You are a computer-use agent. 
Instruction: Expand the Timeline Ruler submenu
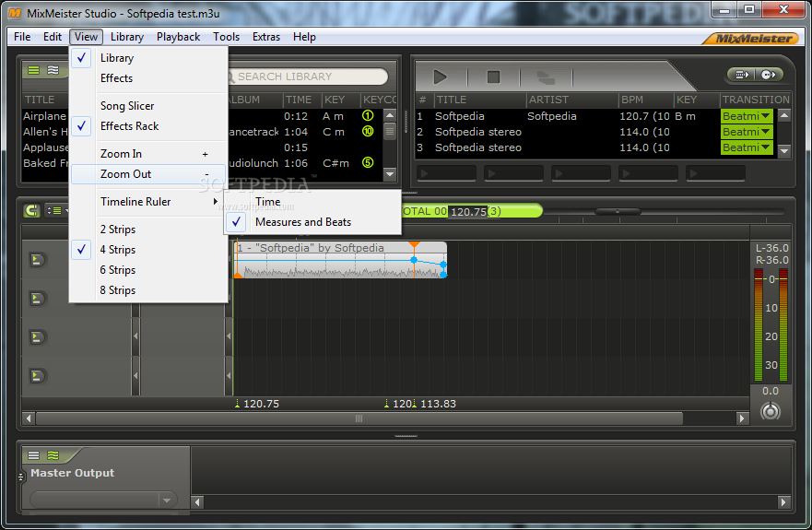(148, 202)
